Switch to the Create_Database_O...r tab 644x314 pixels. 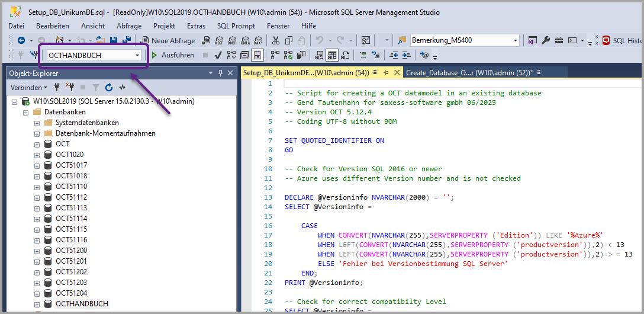click(x=469, y=72)
